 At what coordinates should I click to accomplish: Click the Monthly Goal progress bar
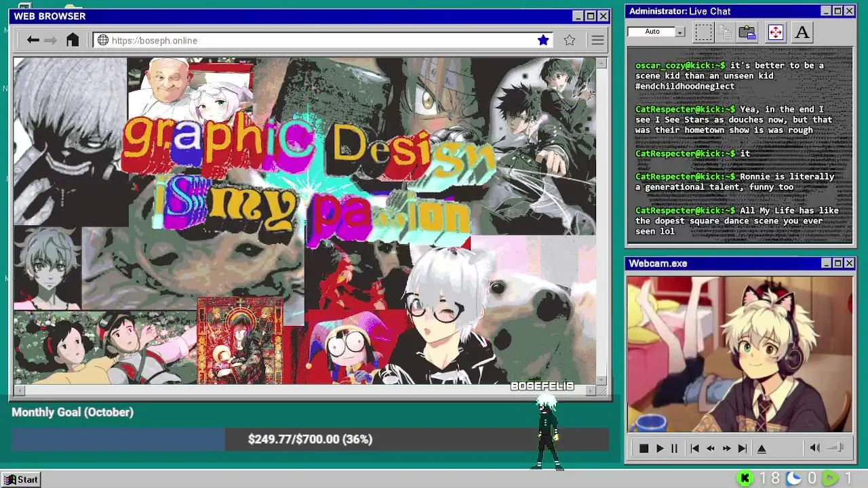coord(310,439)
